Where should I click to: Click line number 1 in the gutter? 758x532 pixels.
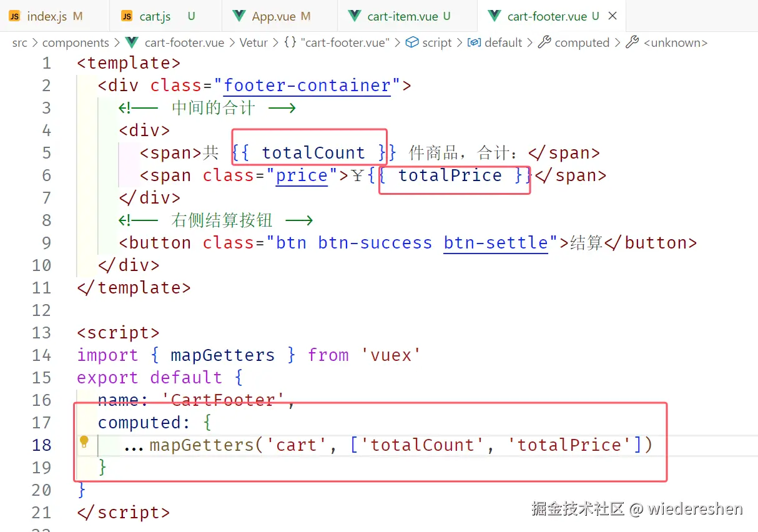[x=47, y=63]
